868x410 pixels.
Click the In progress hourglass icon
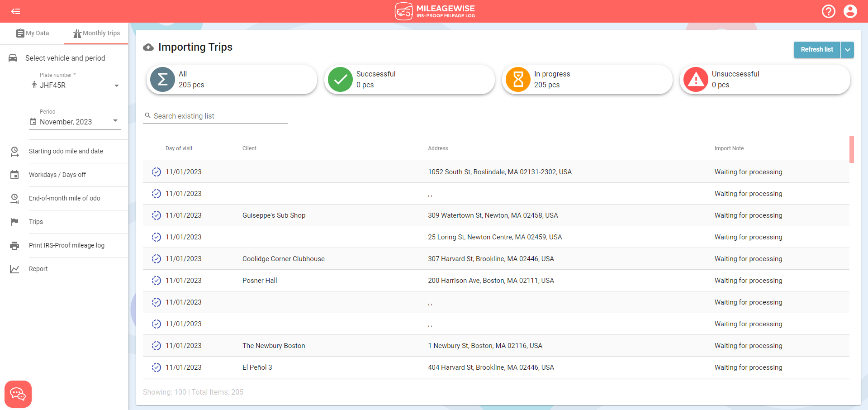click(x=518, y=80)
